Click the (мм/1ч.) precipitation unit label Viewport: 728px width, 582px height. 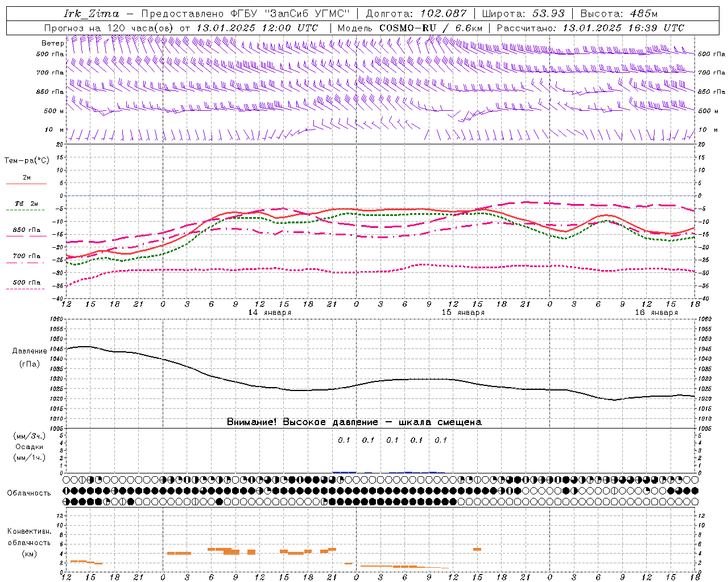(x=29, y=458)
